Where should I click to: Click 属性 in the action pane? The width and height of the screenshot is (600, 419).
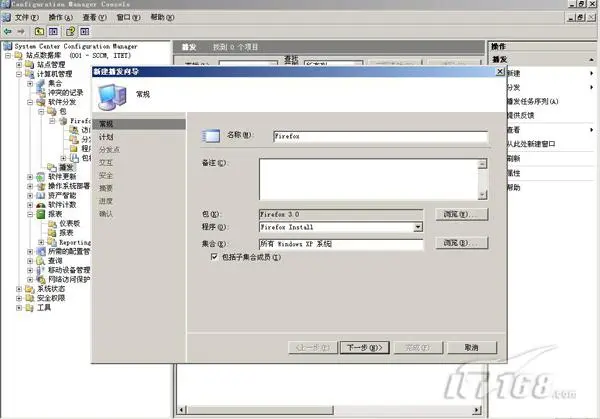[514, 173]
